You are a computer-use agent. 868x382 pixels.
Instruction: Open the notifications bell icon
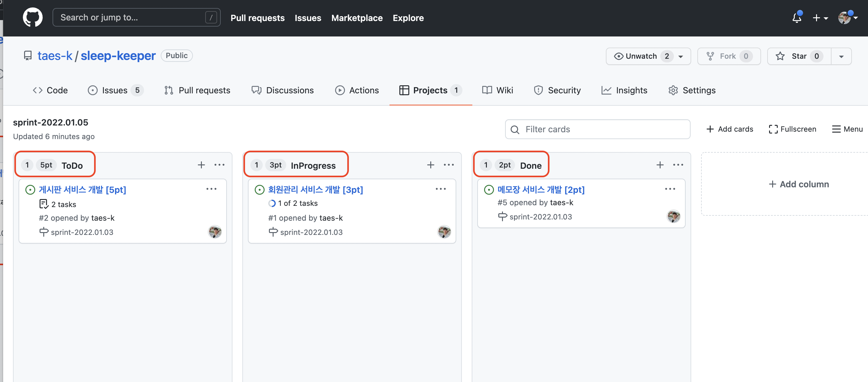point(796,18)
